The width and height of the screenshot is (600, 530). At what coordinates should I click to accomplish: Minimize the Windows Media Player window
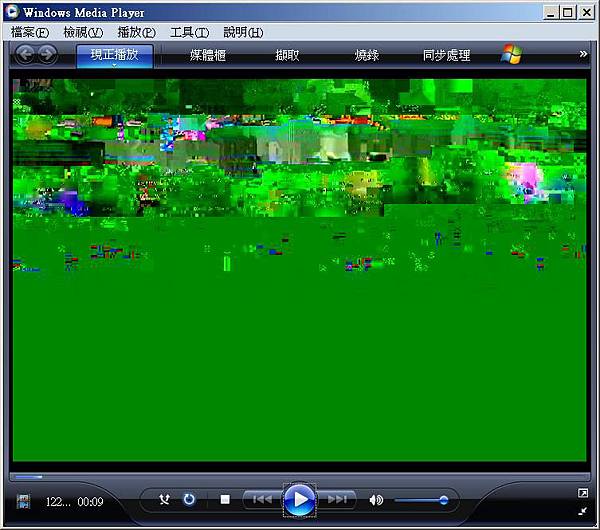[550, 13]
